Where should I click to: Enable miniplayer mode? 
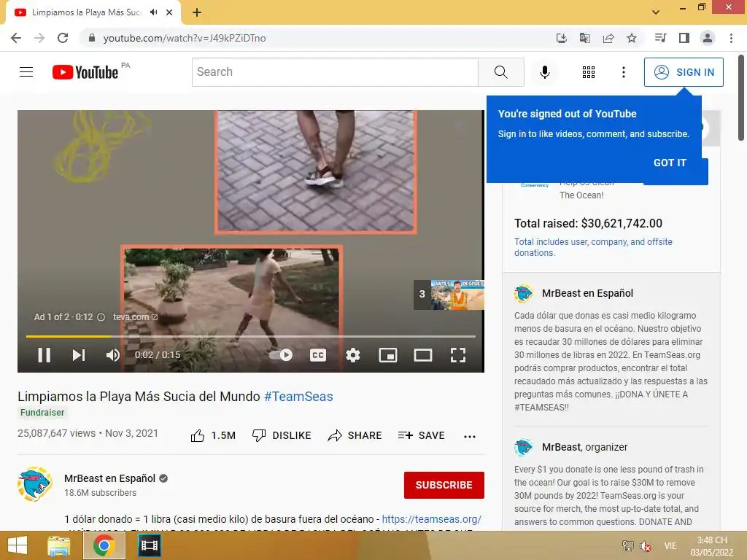388,355
